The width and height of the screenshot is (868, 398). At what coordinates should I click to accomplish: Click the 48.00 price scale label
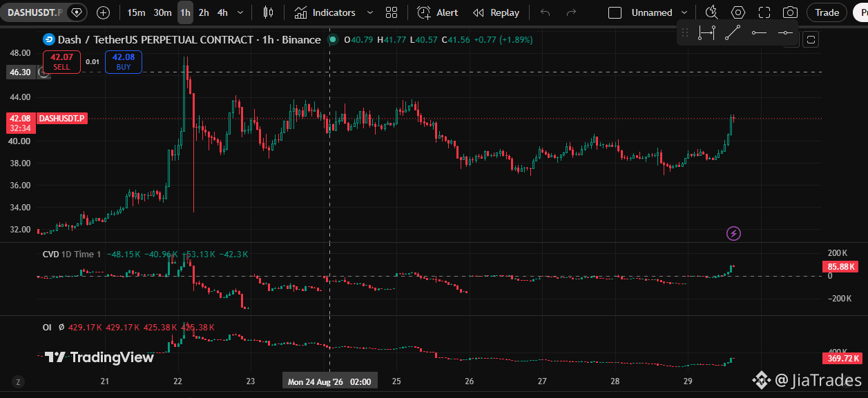point(20,52)
